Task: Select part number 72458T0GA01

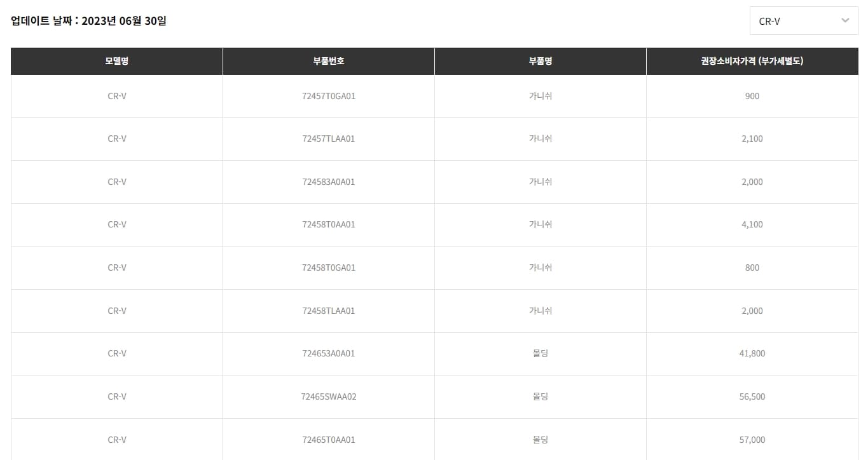Action: (x=329, y=267)
